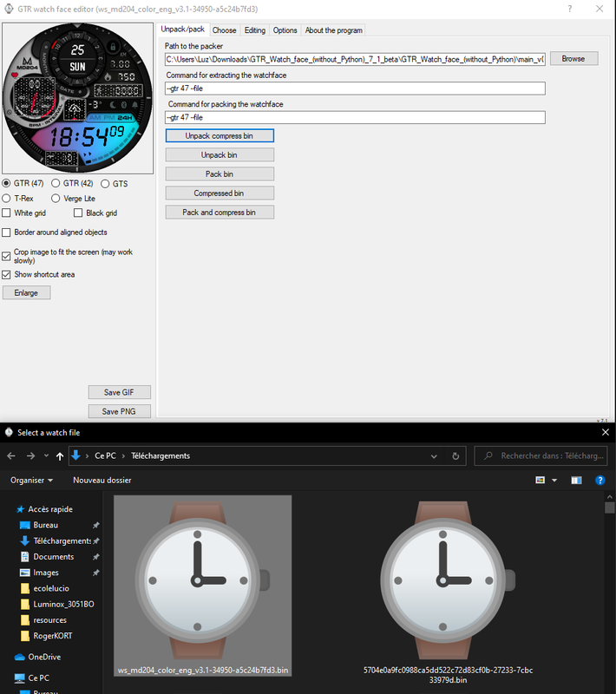Select ws_md204_color_eng_v3.1 bin file

coord(203,586)
